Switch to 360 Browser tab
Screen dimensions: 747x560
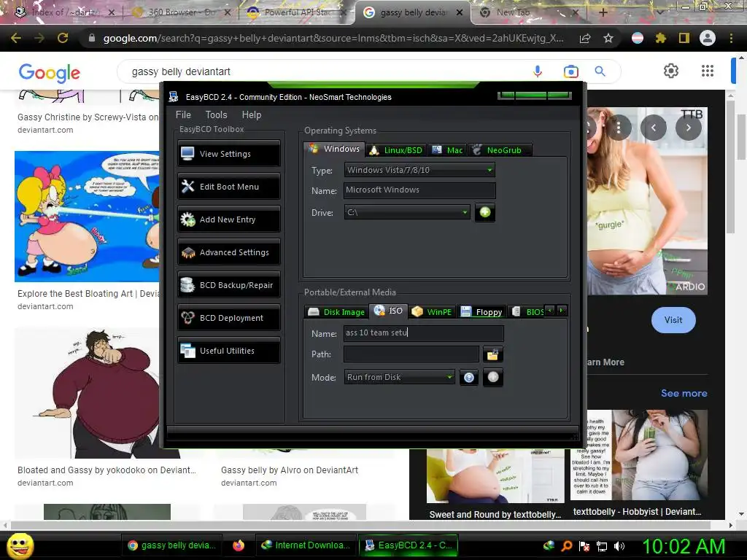[180, 12]
